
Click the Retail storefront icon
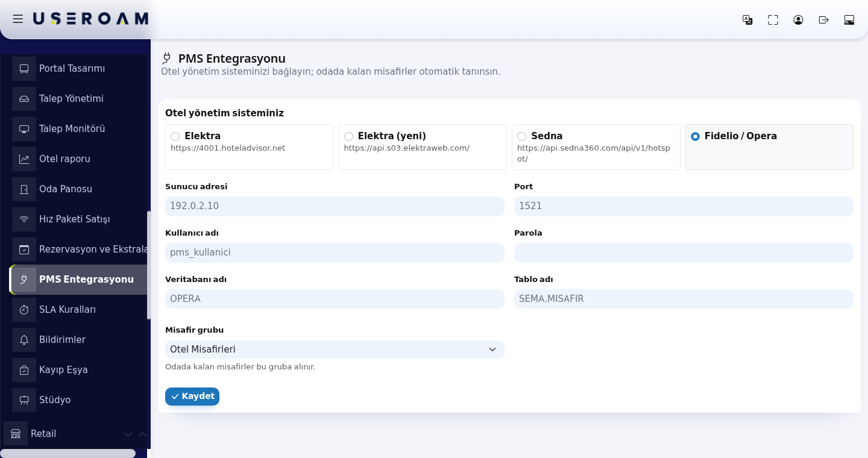(x=16, y=433)
